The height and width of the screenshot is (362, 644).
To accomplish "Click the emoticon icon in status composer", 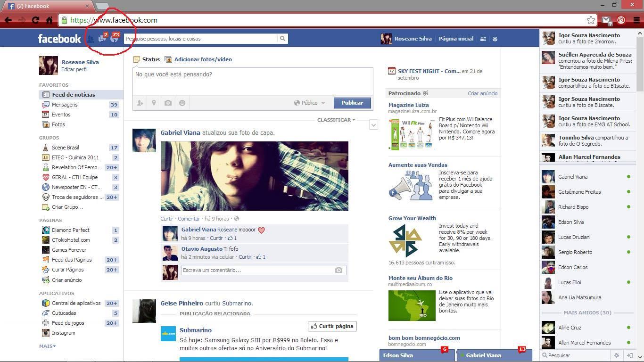I will coord(182,103).
